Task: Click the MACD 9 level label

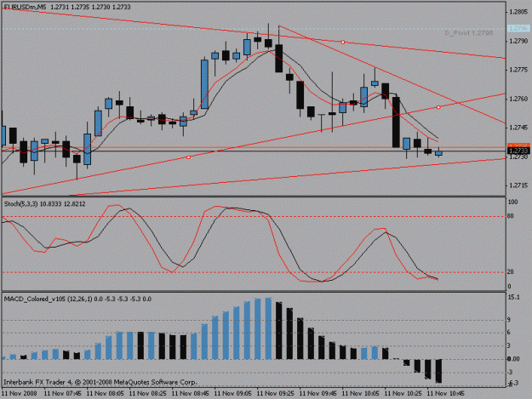Action: coord(509,320)
